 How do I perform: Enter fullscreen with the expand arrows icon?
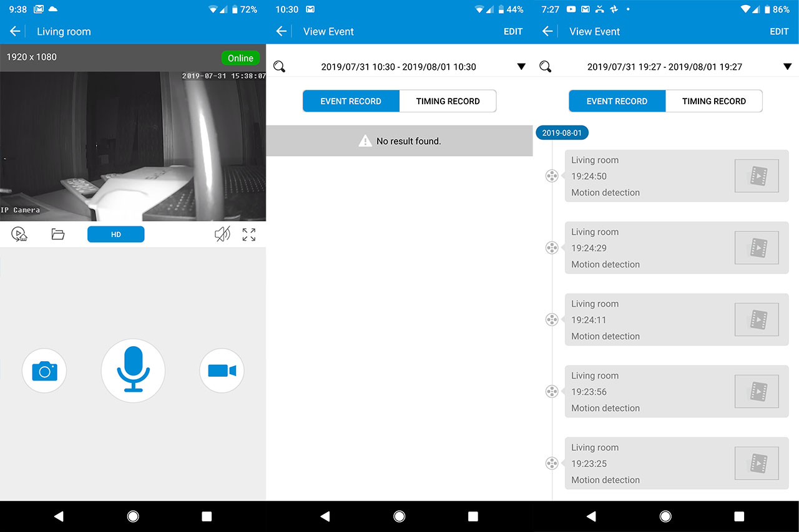point(248,235)
